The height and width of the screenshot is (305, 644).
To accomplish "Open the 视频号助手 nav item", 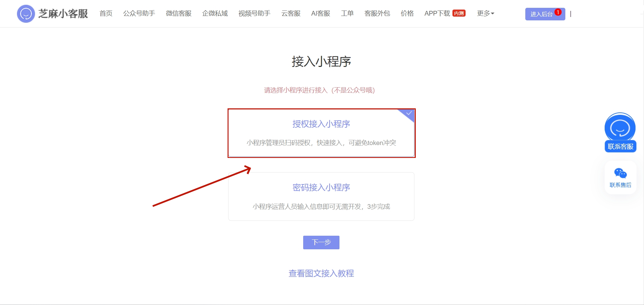I will (x=254, y=13).
